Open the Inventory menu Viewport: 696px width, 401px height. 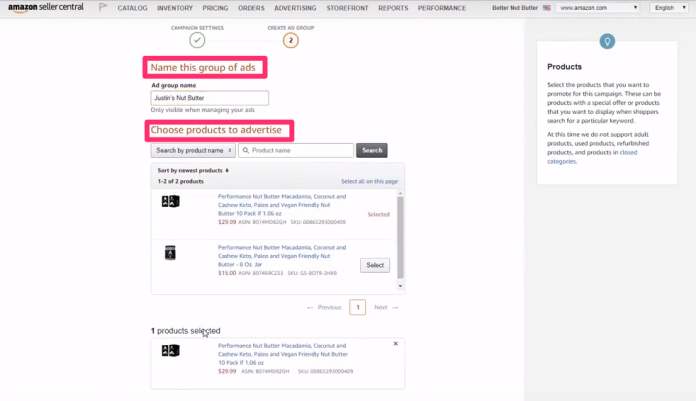[175, 8]
